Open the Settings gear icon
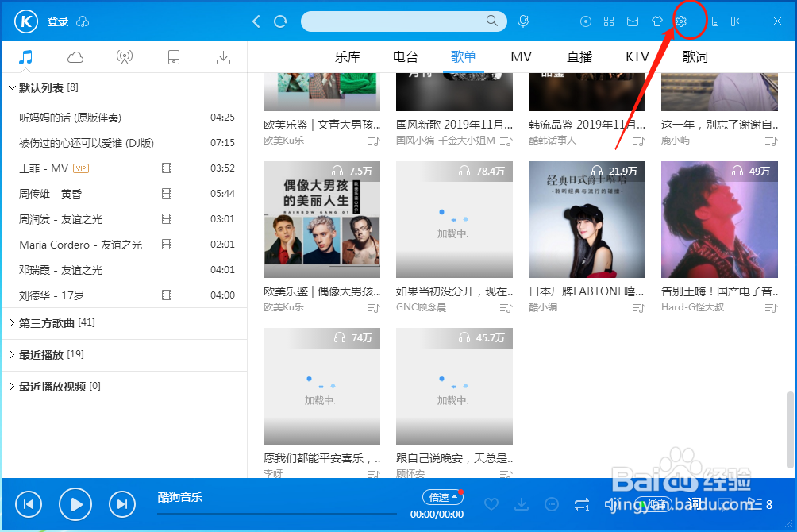797x532 pixels. (x=681, y=21)
